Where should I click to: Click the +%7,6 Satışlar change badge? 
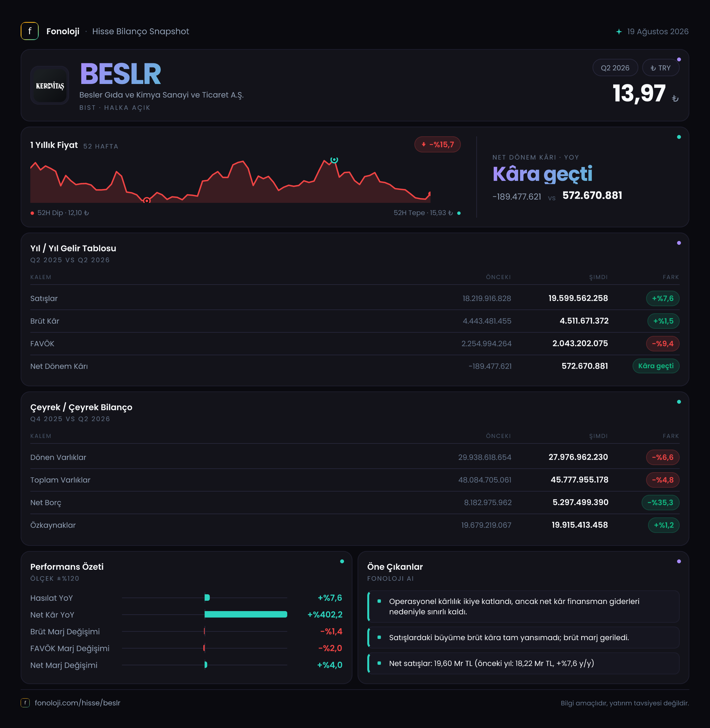[x=663, y=298]
